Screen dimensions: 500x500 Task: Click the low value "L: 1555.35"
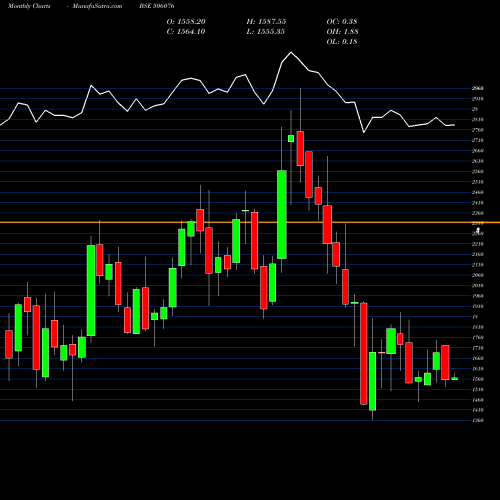click(266, 32)
